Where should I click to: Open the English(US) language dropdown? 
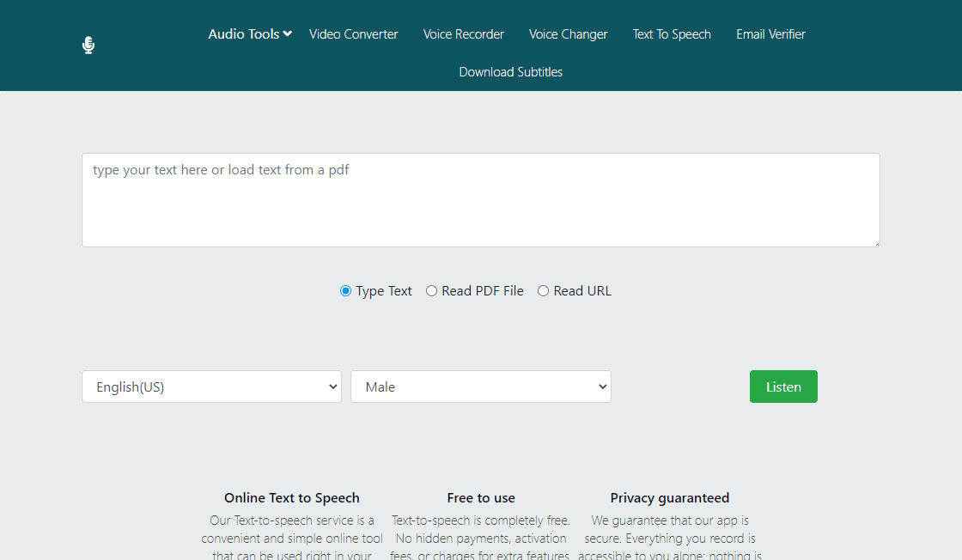point(211,387)
